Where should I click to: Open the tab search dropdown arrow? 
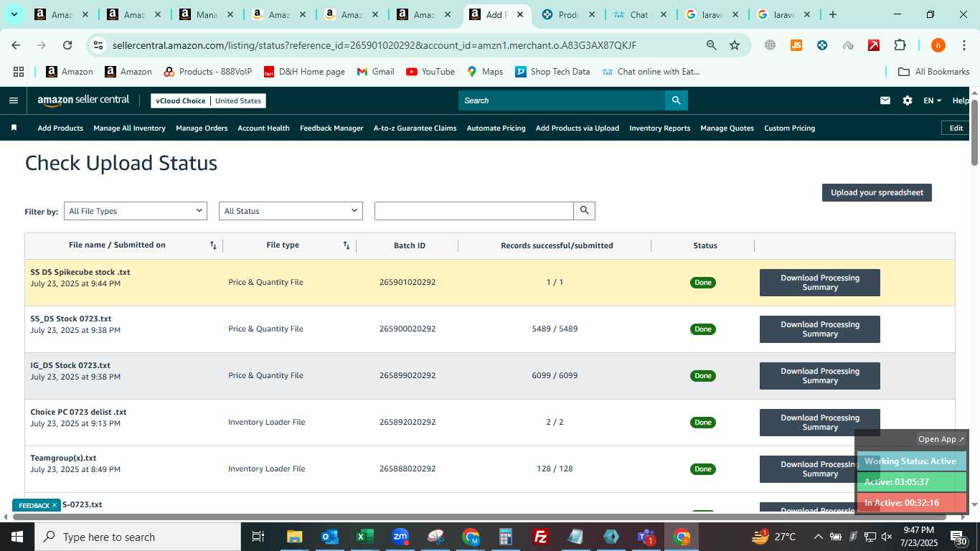(x=14, y=14)
